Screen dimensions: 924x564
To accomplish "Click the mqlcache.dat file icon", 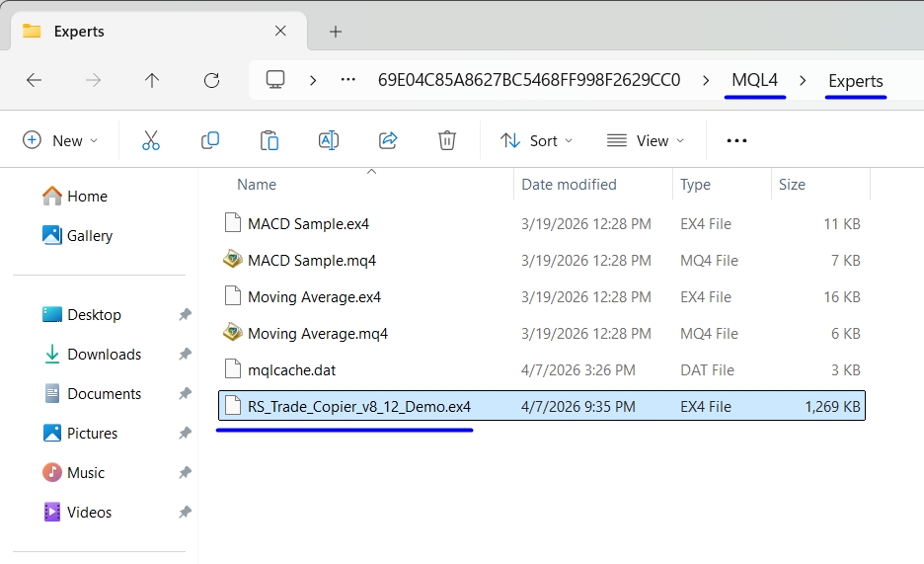I will pyautogui.click(x=233, y=369).
